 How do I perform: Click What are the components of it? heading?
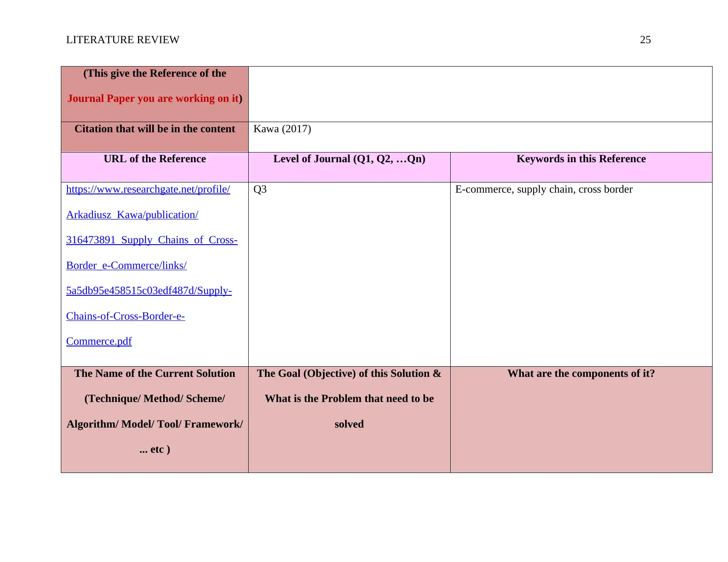coord(581,374)
